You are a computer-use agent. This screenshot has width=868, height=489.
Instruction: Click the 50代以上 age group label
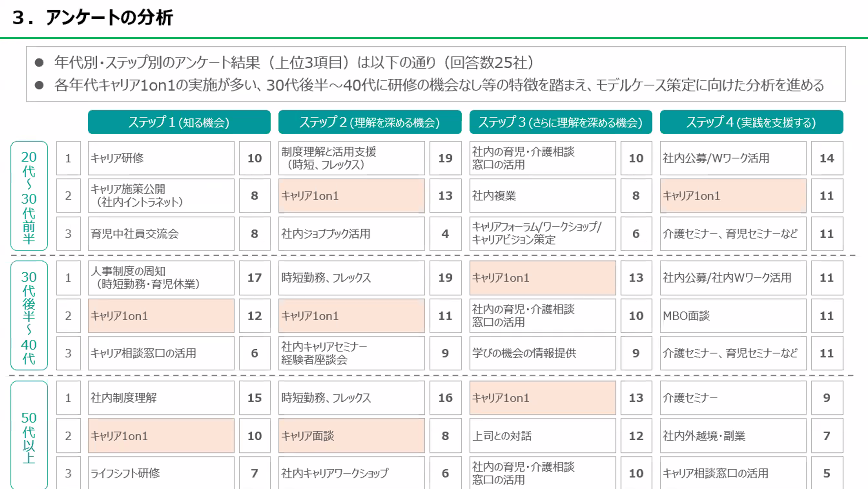[x=29, y=435]
